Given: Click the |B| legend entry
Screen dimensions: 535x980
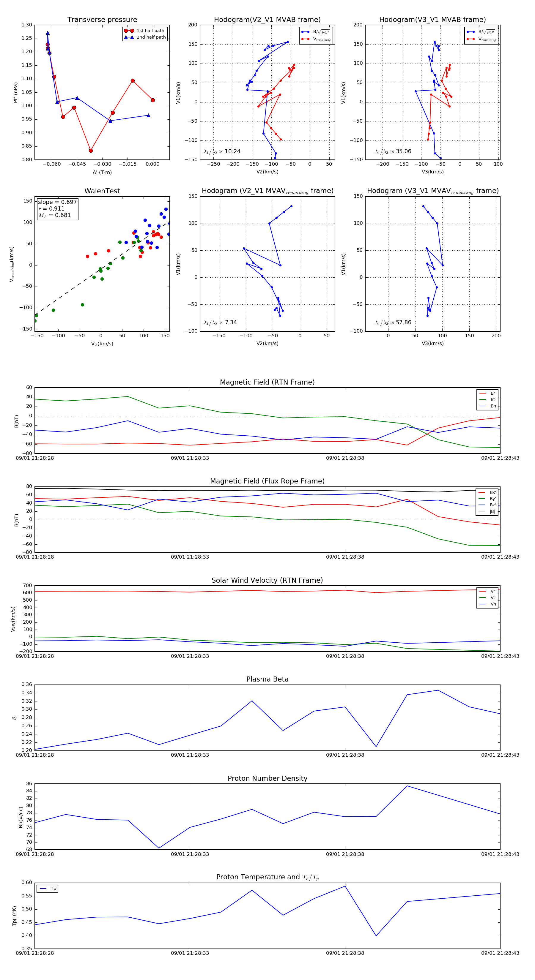Looking at the screenshot, I should [487, 511].
